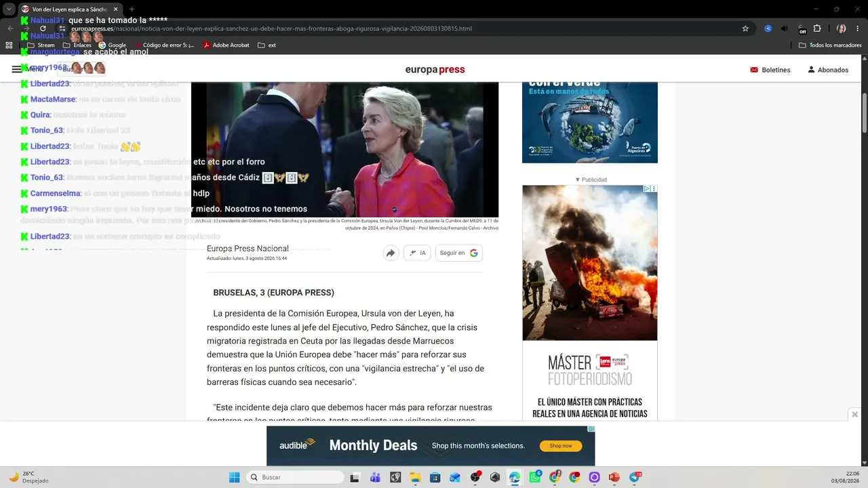Screen dimensions: 868x488
Task: Open Task View in the taskbar
Action: pyautogui.click(x=355, y=477)
